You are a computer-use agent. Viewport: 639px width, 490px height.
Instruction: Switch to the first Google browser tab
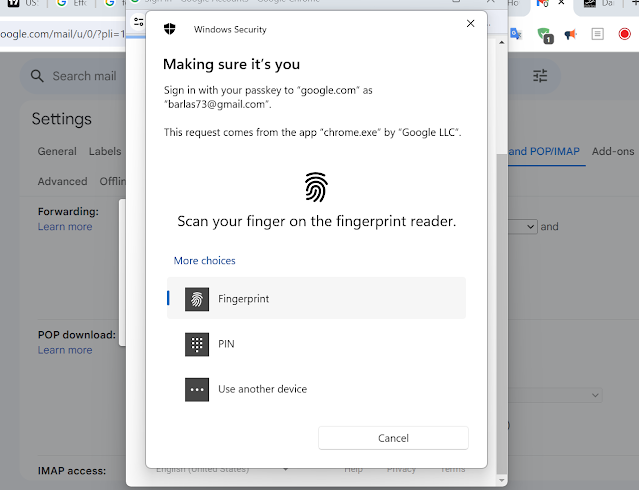click(x=71, y=4)
